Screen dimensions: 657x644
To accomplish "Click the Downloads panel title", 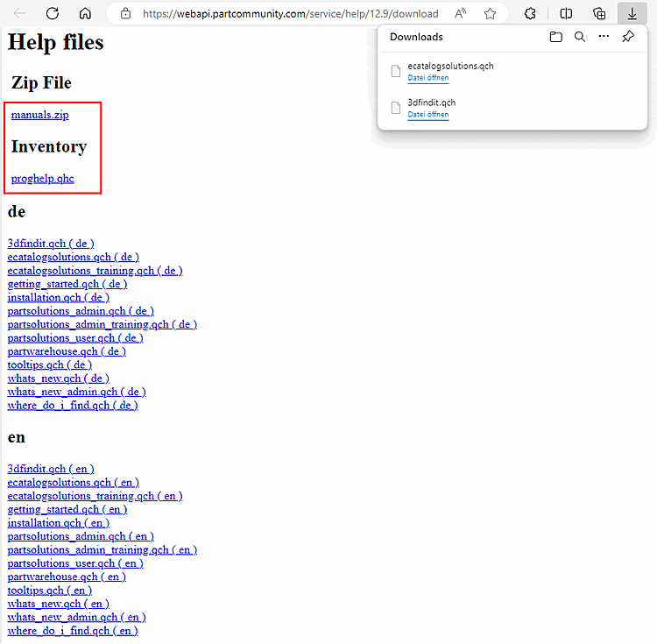I will click(x=416, y=37).
